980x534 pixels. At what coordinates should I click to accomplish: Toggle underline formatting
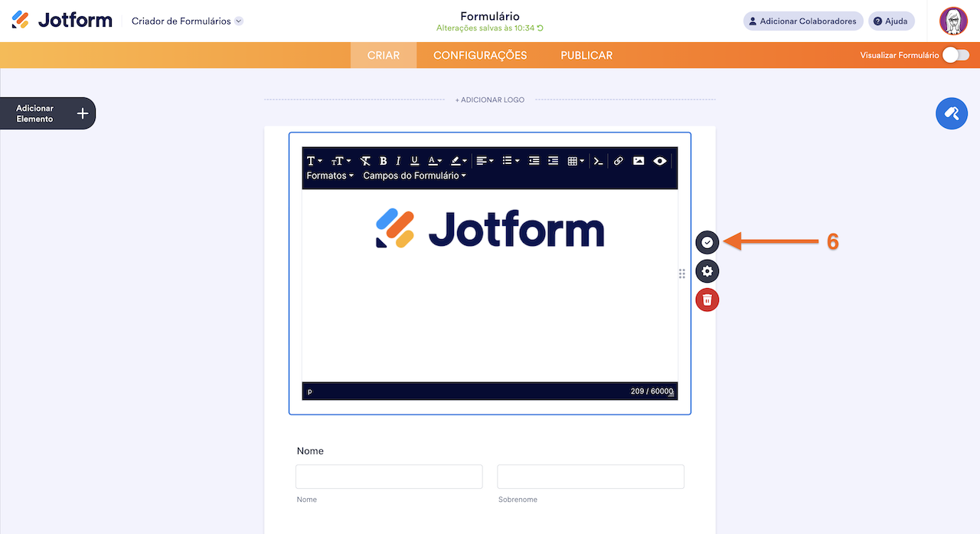click(x=414, y=161)
